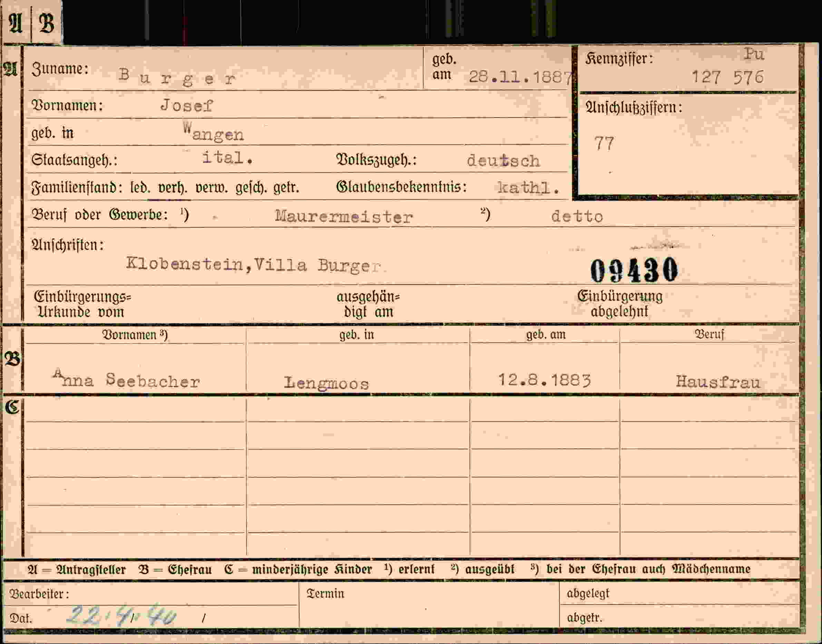Click the 'getr.' marital status option
The height and width of the screenshot is (644, 822).
[286, 187]
